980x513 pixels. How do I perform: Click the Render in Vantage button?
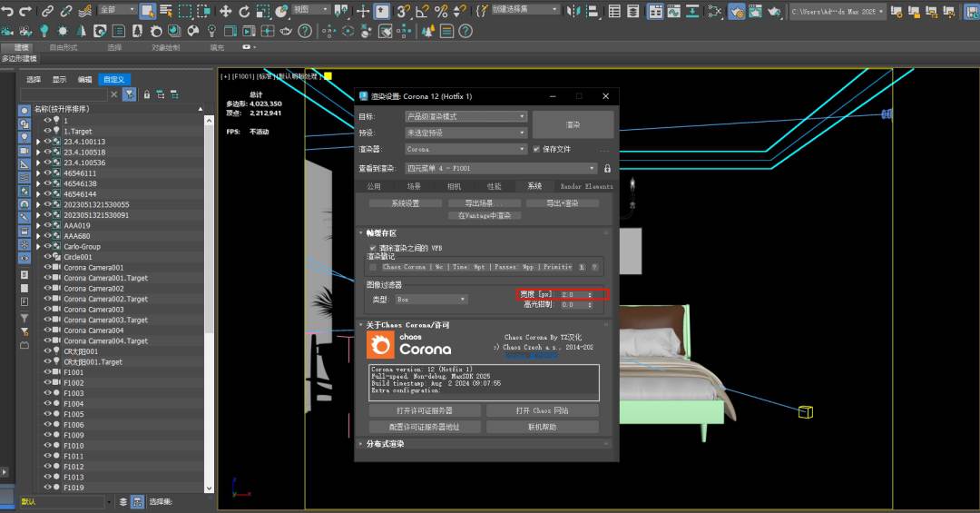[485, 215]
